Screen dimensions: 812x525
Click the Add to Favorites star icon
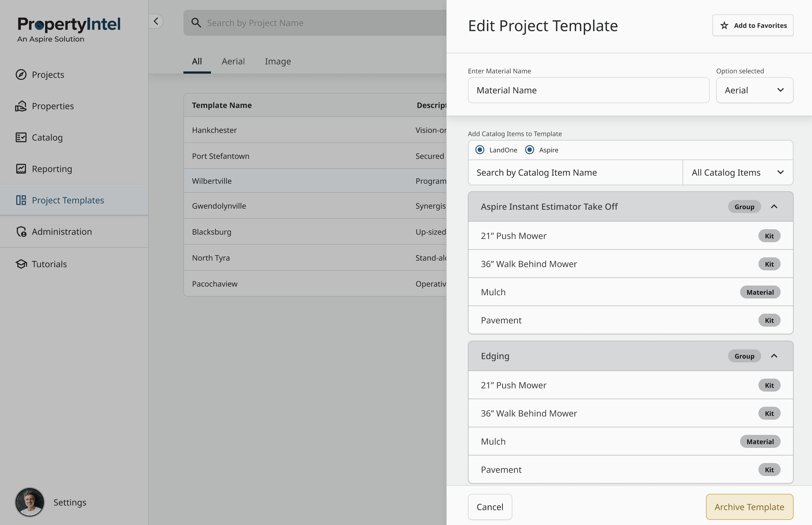tap(724, 25)
